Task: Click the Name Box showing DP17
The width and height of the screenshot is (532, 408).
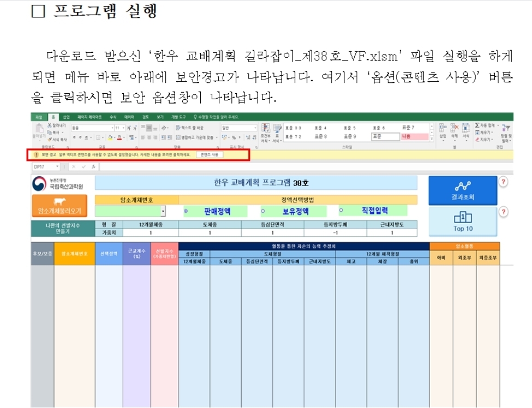Action: pos(43,166)
